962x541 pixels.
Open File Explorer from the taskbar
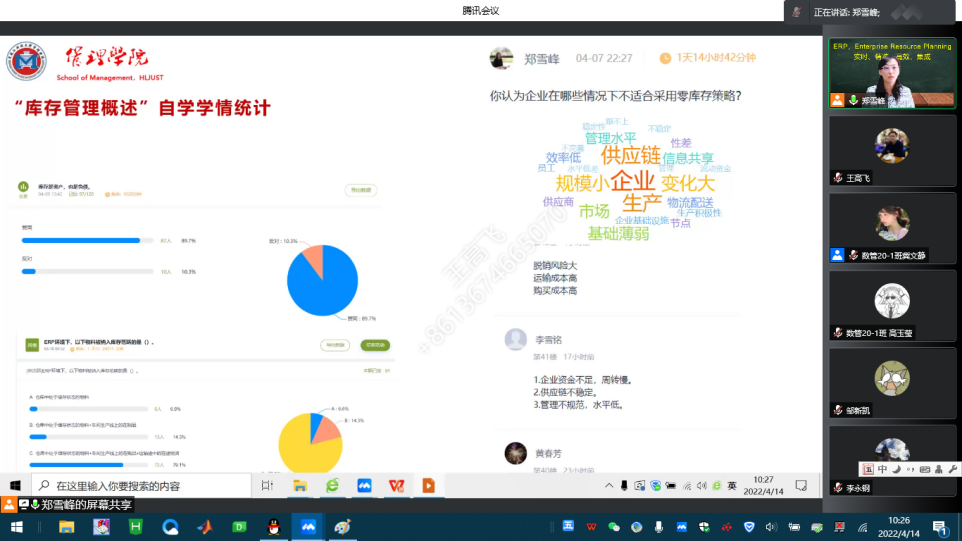coord(66,527)
